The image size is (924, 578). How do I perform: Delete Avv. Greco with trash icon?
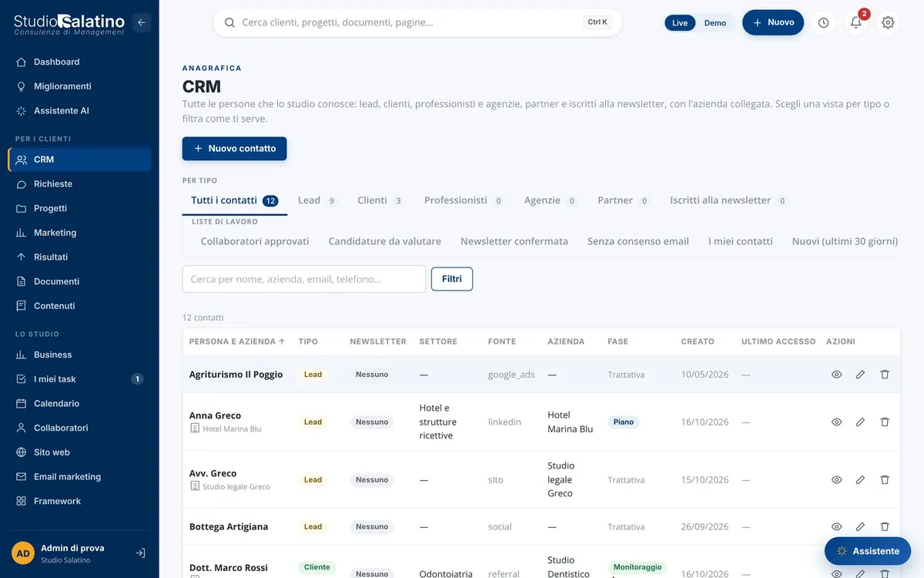(x=885, y=479)
